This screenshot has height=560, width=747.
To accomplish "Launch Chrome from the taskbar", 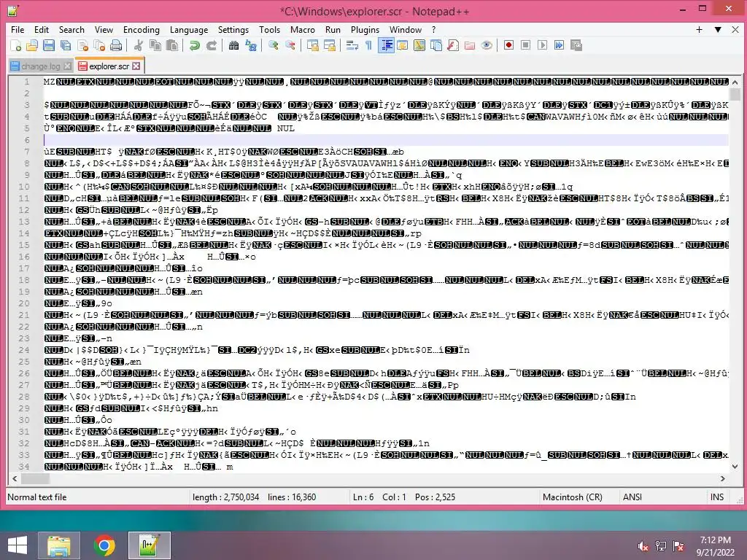I will point(104,545).
